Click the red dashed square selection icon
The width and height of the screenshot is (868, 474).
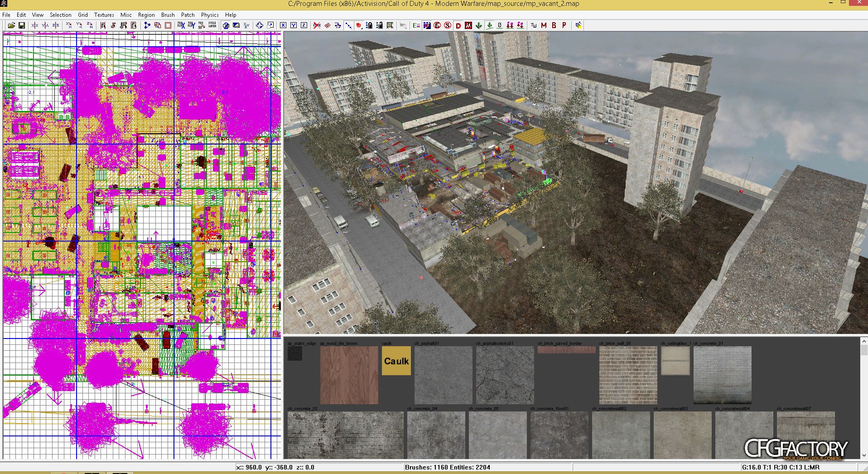click(x=168, y=25)
